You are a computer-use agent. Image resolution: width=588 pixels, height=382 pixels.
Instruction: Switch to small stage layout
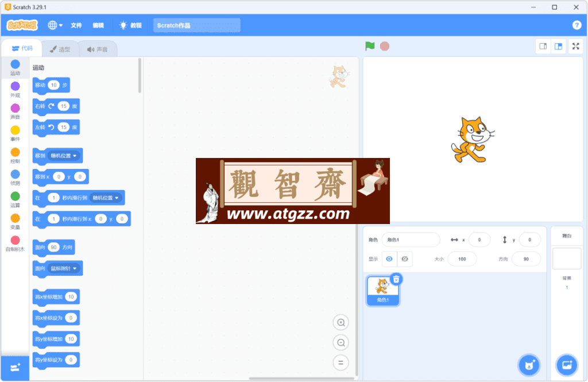coord(543,46)
